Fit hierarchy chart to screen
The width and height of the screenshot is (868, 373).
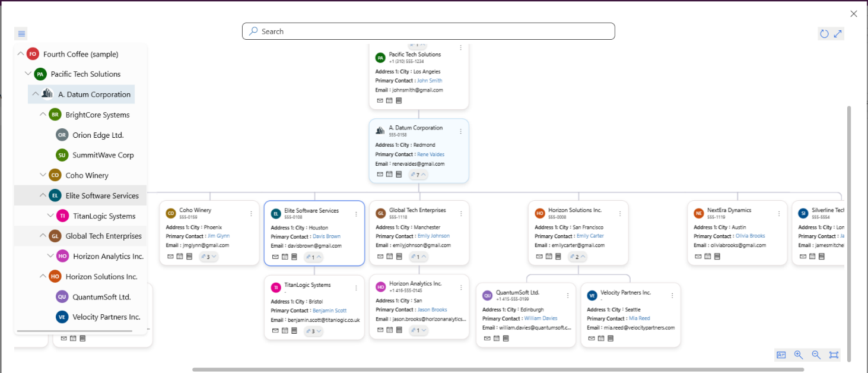pyautogui.click(x=834, y=355)
